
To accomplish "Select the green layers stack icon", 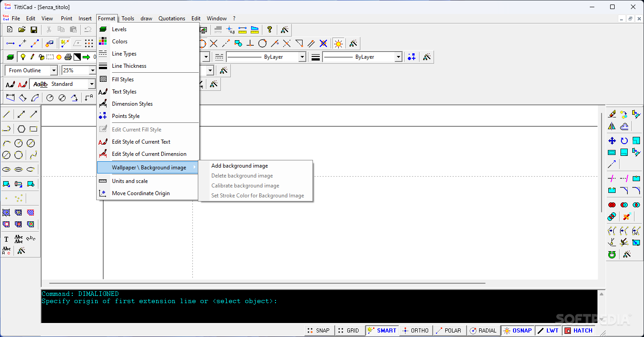I will [x=10, y=57].
